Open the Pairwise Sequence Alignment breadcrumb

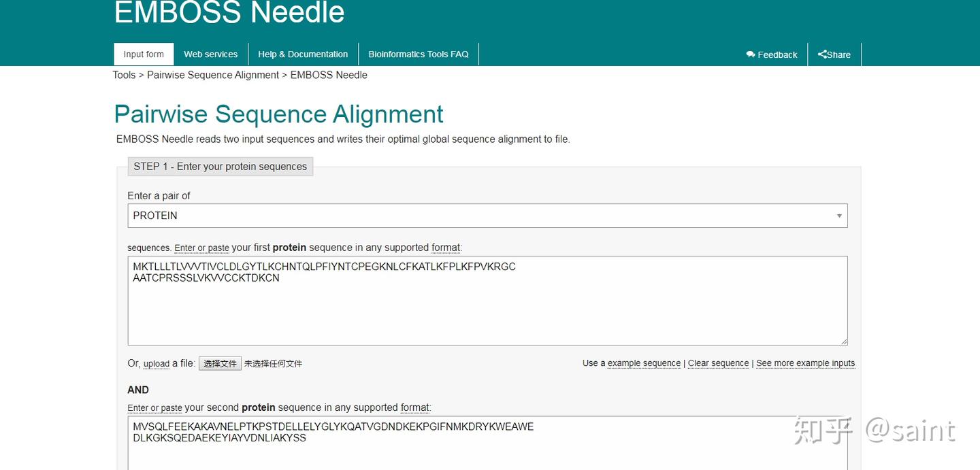pos(212,75)
